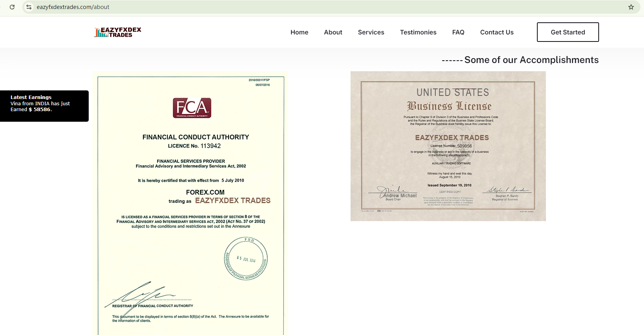Screen dimensions: 644x335
Task: Click the 'Issued September 19, 2010' text
Action: coord(449,186)
